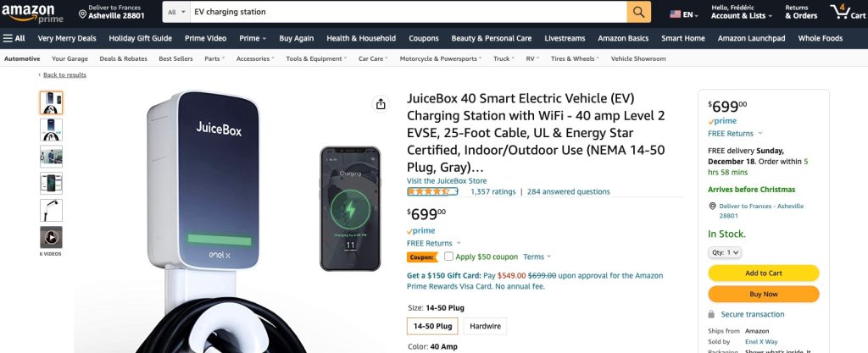
Task: Click the share icon beside product image
Action: pos(381,104)
